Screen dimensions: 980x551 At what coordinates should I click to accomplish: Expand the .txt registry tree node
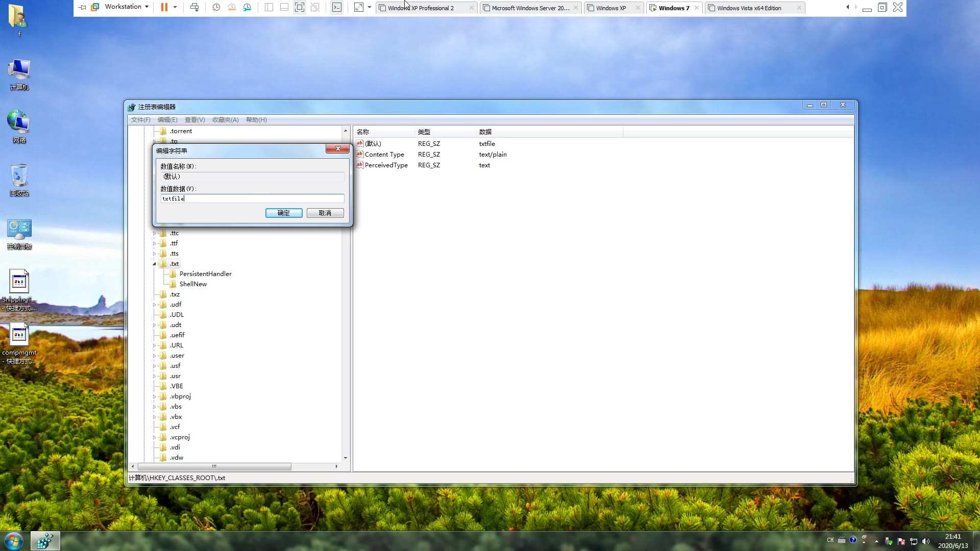(154, 263)
